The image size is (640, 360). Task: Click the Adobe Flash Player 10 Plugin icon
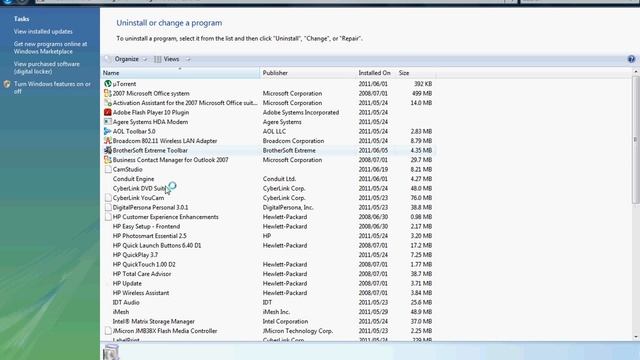coord(108,112)
